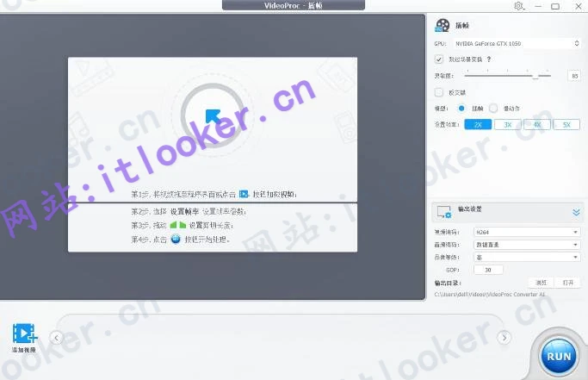Start processing with the RUN button
The width and height of the screenshot is (588, 380).
pyautogui.click(x=559, y=357)
